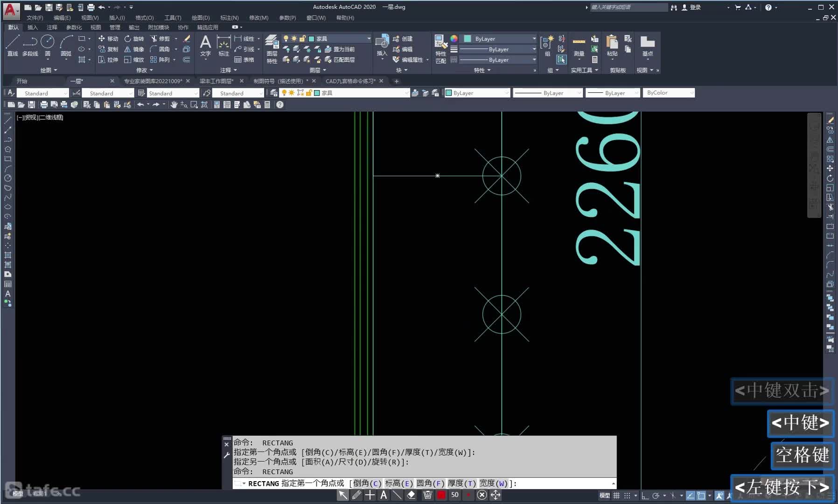The height and width of the screenshot is (504, 838).
Task: Click the color wheel icon in Properties panel
Action: click(x=454, y=39)
